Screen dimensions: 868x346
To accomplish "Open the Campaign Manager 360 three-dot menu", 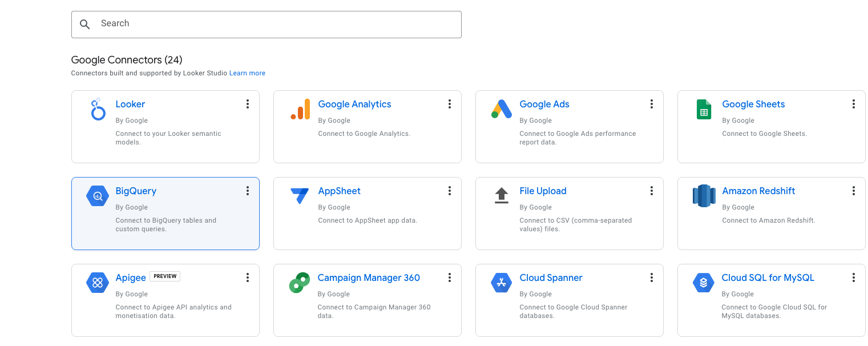I will pyautogui.click(x=450, y=277).
